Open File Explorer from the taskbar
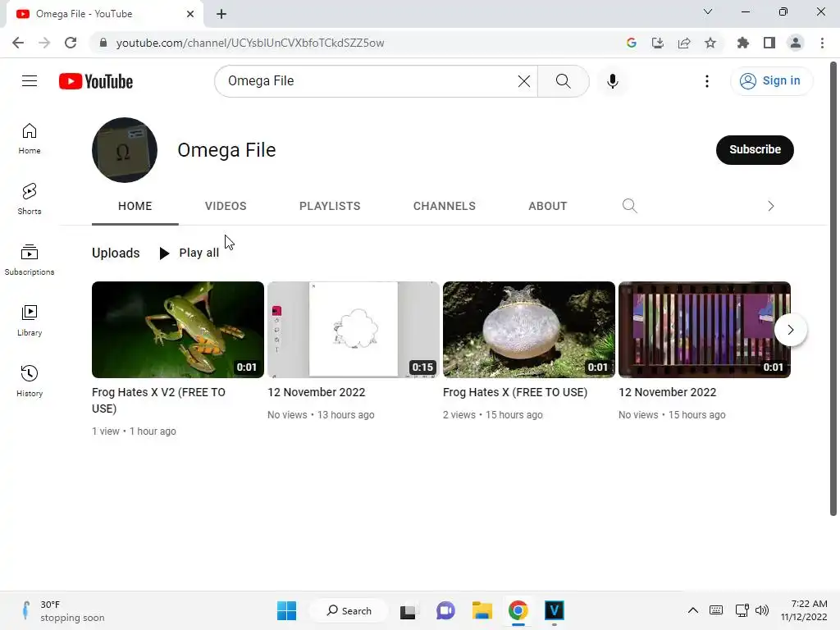 point(482,610)
